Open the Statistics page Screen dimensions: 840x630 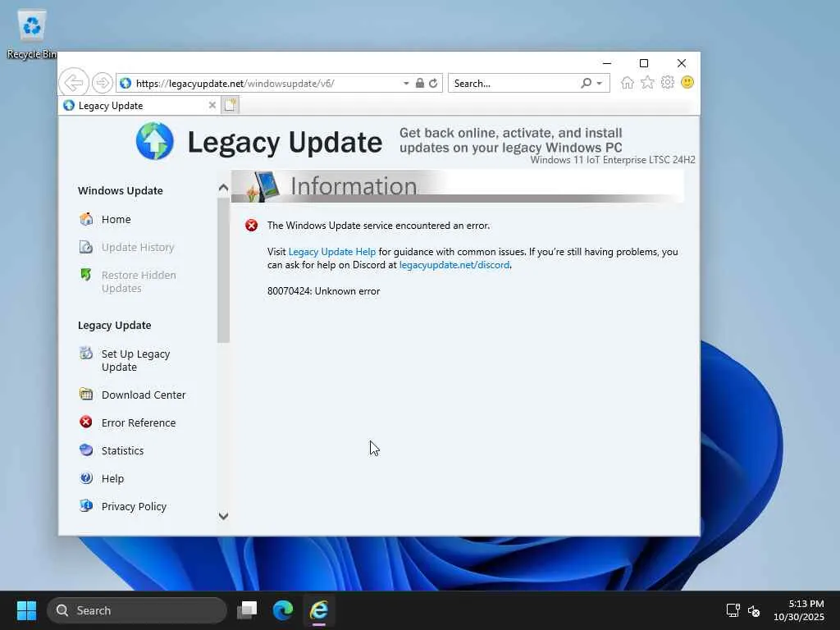click(x=123, y=450)
